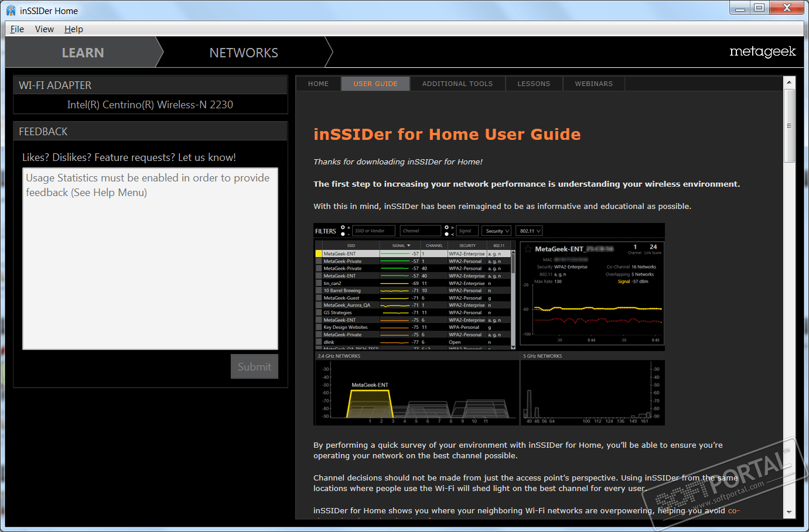Click the Submit feedback button
809x532 pixels.
pos(254,366)
